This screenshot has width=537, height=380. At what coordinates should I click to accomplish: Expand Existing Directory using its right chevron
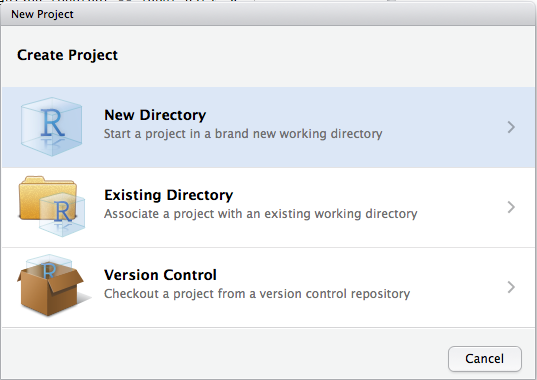511,207
